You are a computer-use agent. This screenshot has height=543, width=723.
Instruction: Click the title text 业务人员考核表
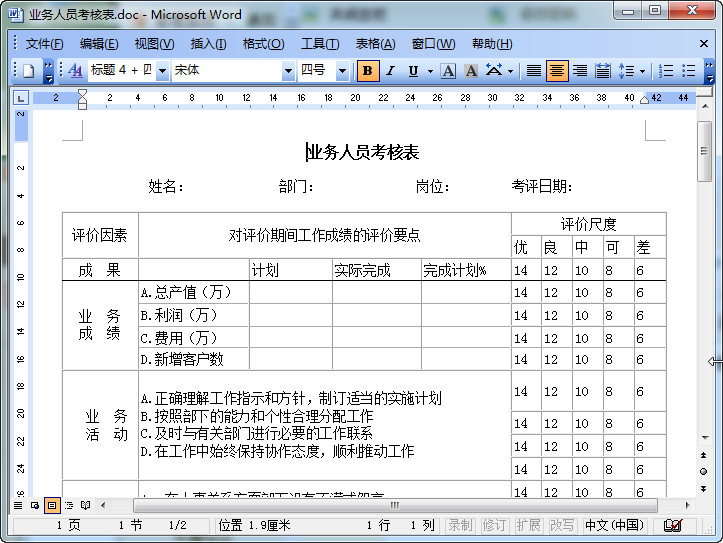[x=363, y=152]
